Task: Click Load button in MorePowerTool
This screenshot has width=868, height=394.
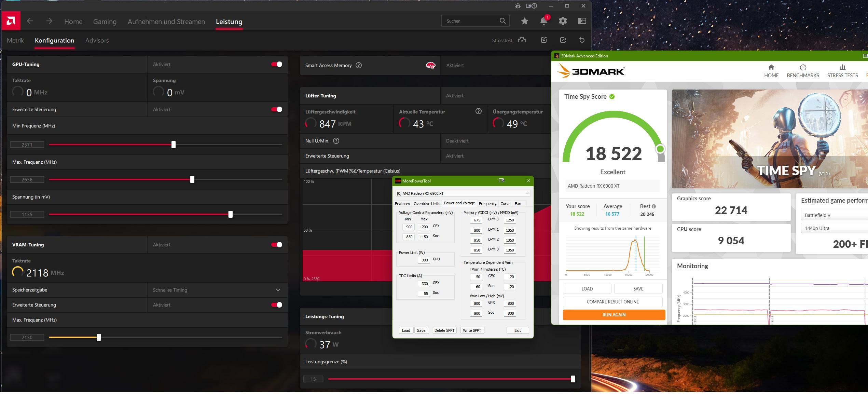Action: point(406,330)
